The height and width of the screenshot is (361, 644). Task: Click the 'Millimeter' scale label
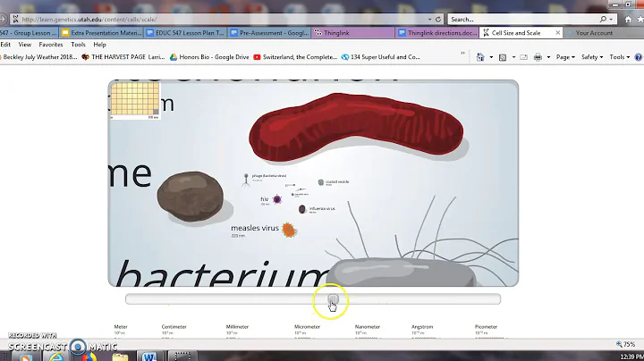pyautogui.click(x=237, y=327)
